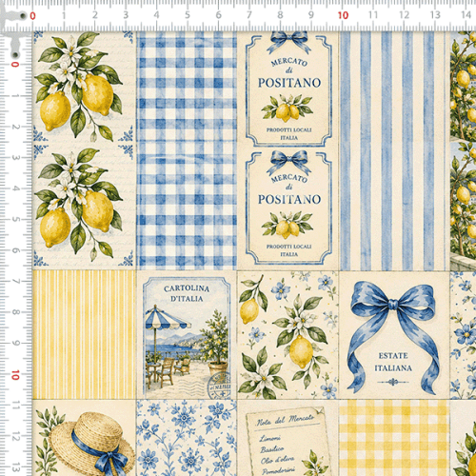Click the red 10 on horizontal ruler
The height and width of the screenshot is (476, 476).
(343, 15)
